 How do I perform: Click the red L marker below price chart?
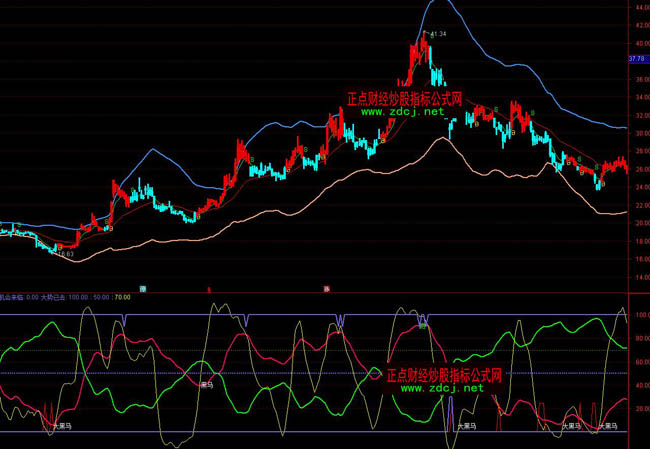208,289
